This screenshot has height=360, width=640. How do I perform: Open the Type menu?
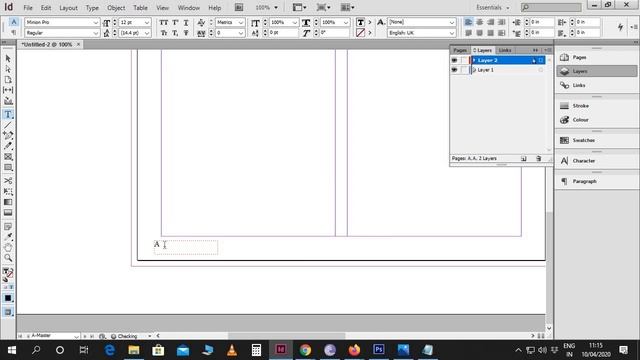(92, 8)
